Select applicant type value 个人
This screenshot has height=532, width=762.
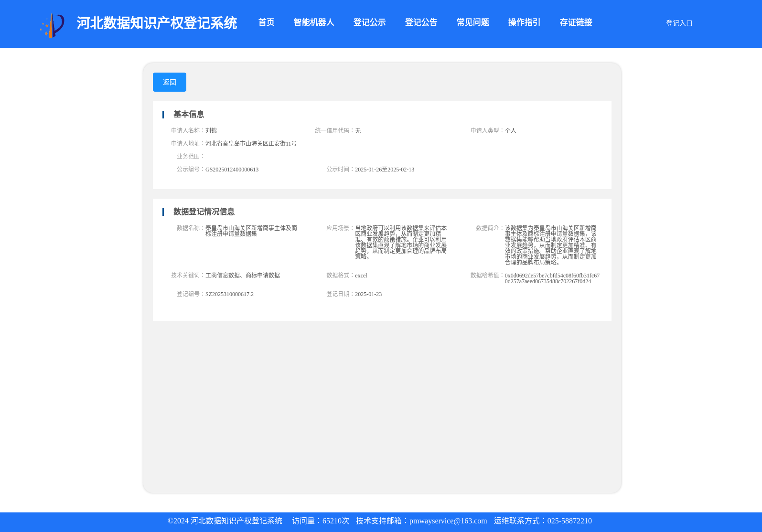[510, 130]
